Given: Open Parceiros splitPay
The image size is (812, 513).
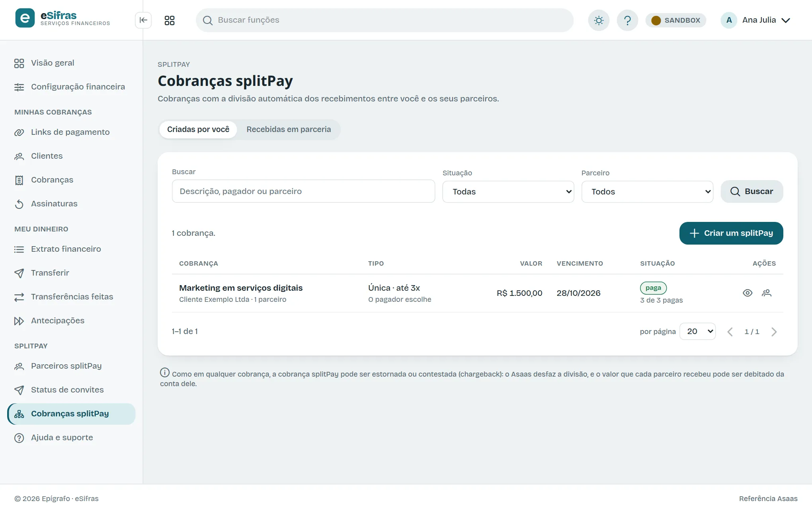Looking at the screenshot, I should coord(71,366).
